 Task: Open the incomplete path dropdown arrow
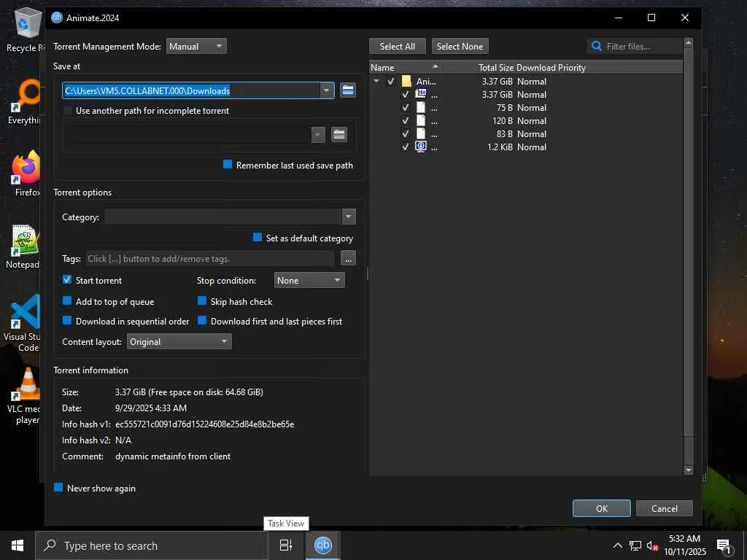(318, 135)
